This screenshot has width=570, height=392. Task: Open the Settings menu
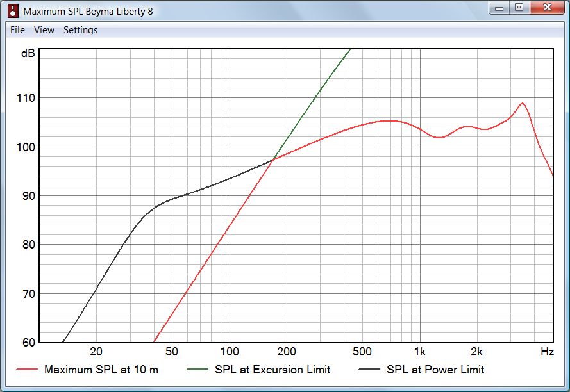pos(80,30)
